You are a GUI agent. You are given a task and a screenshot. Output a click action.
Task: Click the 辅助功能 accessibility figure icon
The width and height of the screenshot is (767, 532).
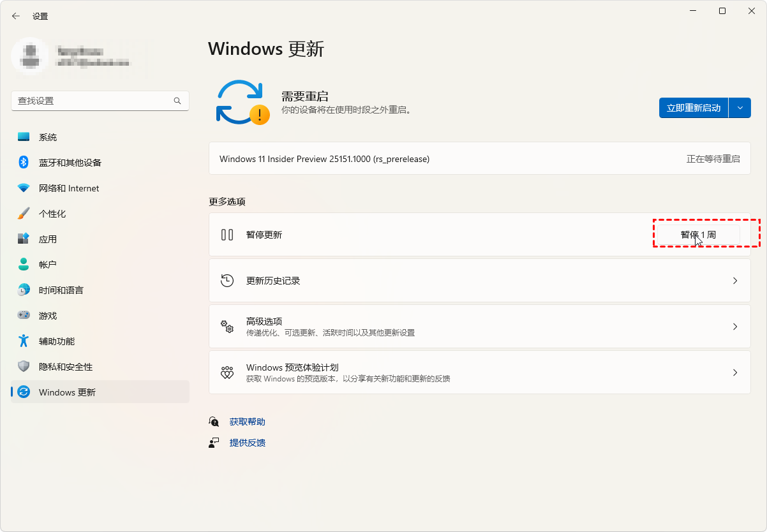tap(24, 341)
